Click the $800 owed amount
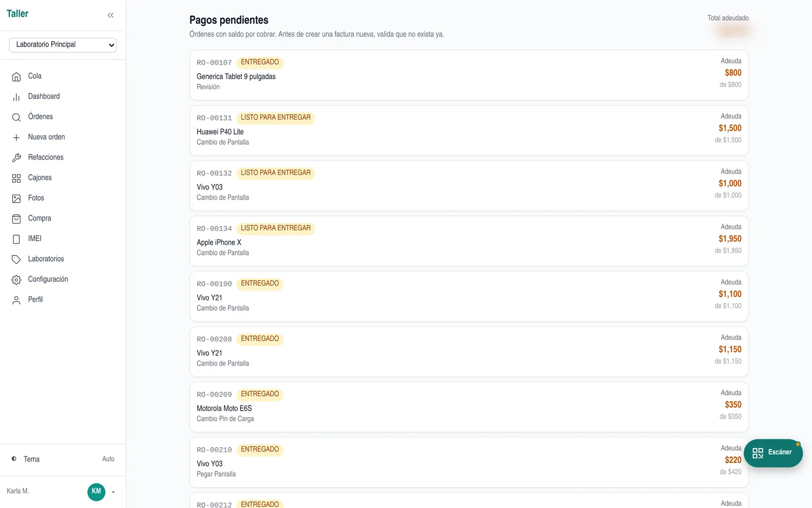This screenshot has height=508, width=812. pos(733,73)
